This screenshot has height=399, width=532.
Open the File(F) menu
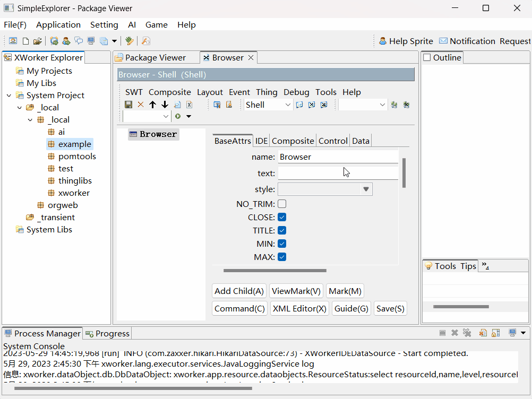tap(15, 25)
